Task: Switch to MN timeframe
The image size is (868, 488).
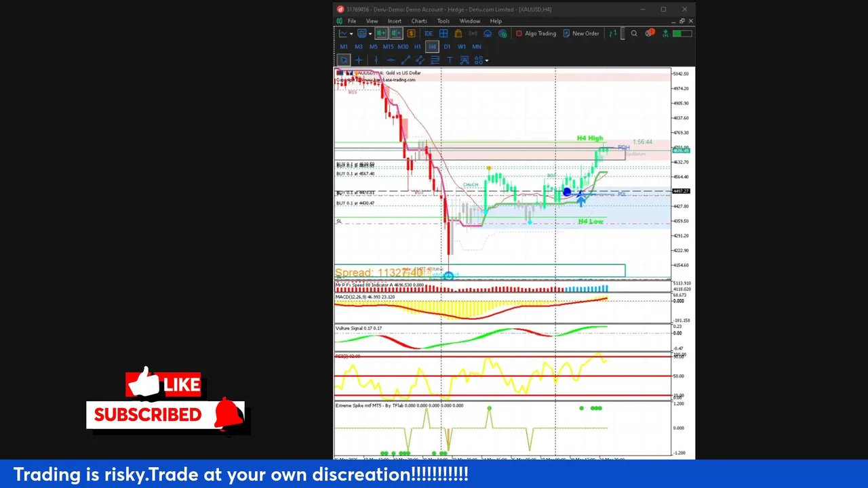Action: pos(477,47)
